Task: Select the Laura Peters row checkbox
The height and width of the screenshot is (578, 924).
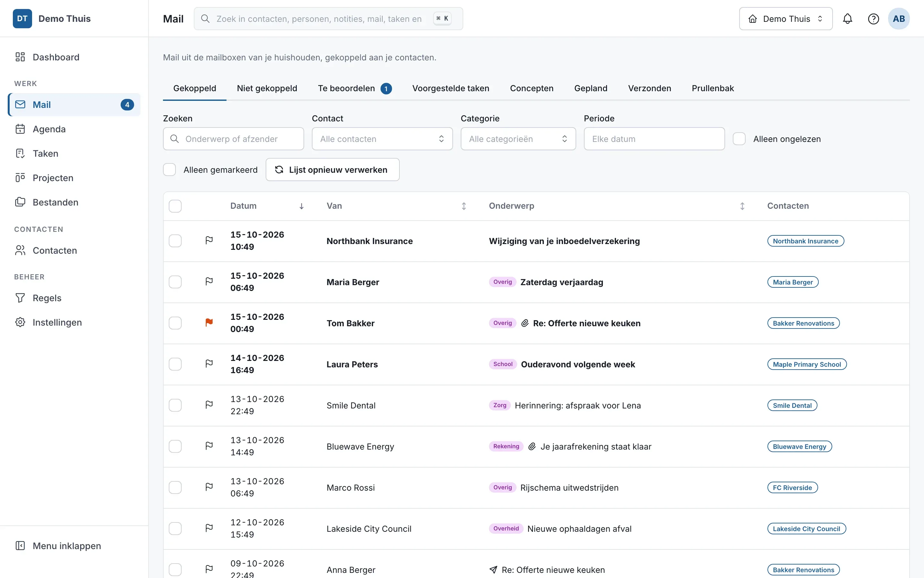Action: click(x=175, y=364)
